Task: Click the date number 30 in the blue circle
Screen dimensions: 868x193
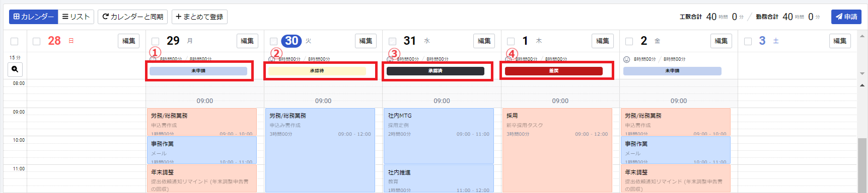Action: pyautogui.click(x=292, y=41)
